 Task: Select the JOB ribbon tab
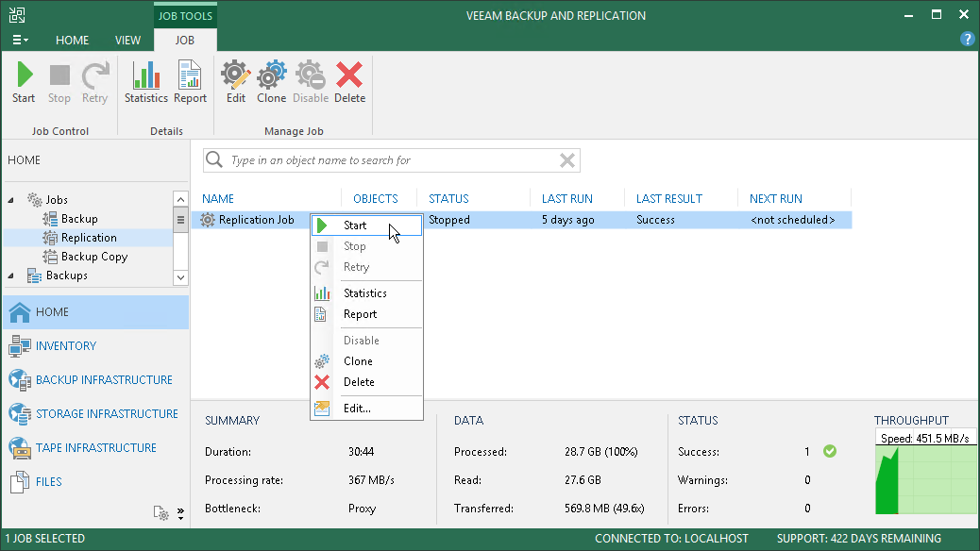(x=185, y=40)
